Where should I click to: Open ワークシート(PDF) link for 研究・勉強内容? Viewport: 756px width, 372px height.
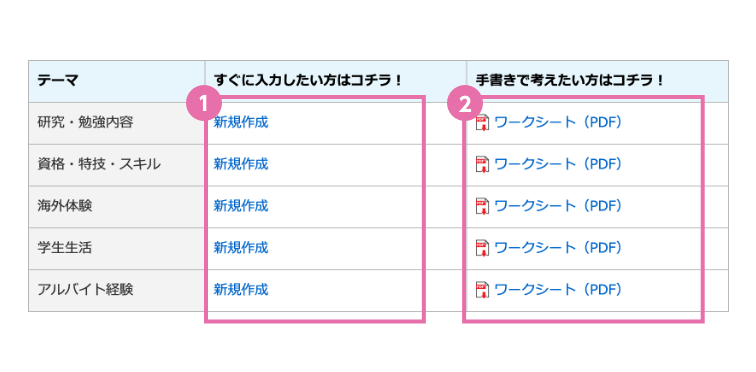coord(558,122)
